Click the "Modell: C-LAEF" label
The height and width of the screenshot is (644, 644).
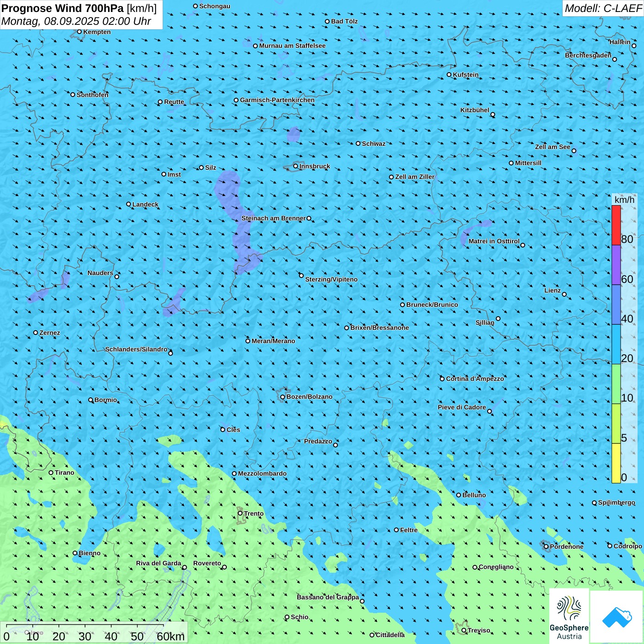[x=603, y=8]
